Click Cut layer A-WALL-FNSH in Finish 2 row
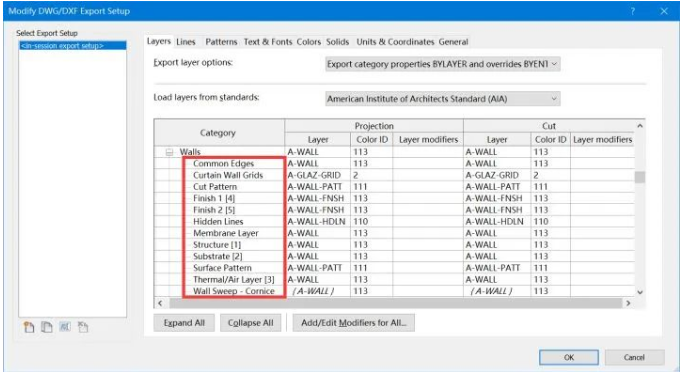680x372 pixels. click(x=497, y=210)
